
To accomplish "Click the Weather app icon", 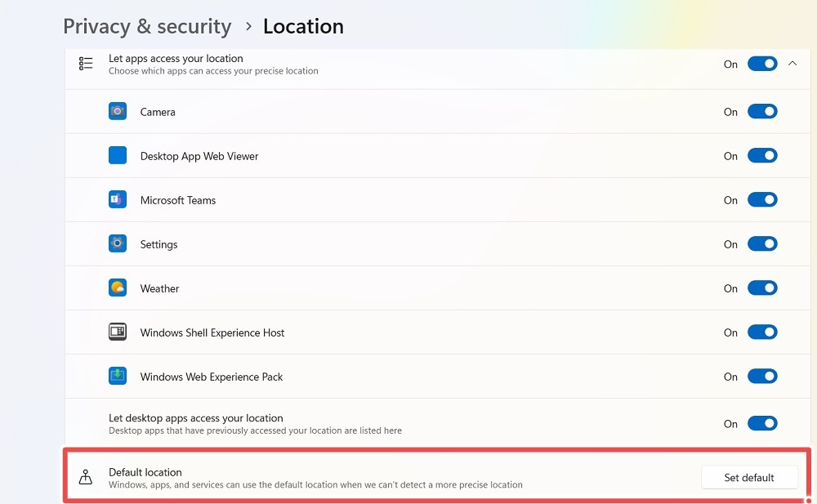I will 117,288.
